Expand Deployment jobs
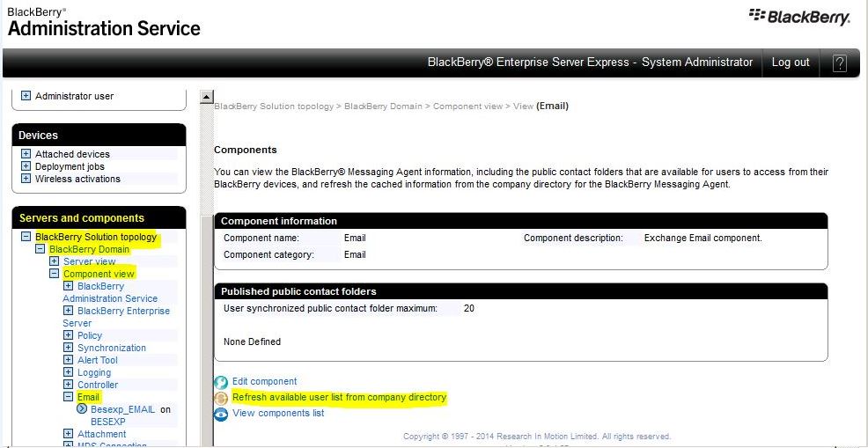868x448 pixels. (x=26, y=166)
